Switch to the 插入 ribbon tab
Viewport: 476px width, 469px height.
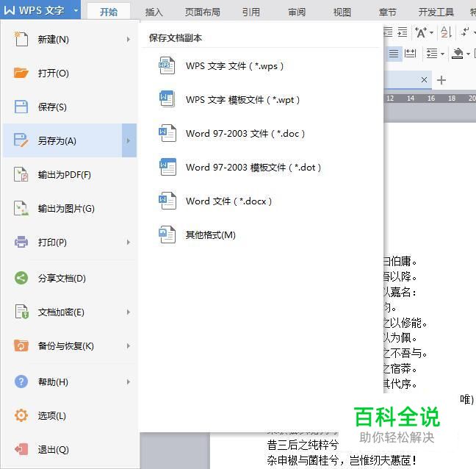(154, 12)
